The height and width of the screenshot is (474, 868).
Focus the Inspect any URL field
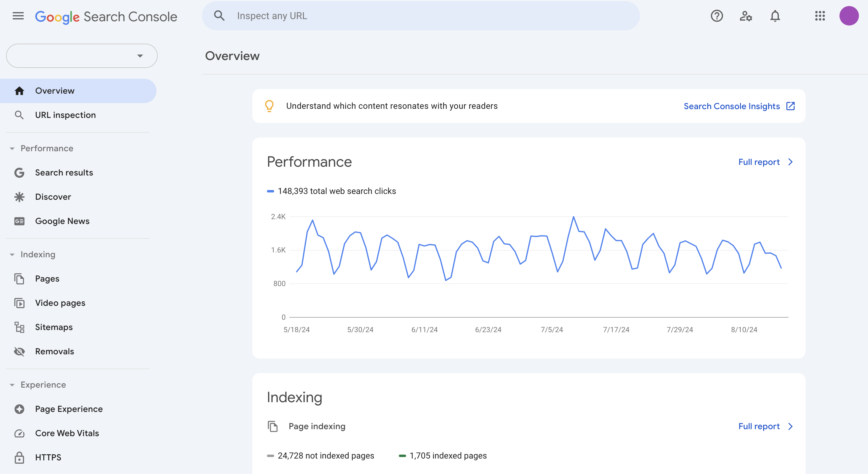coord(421,16)
